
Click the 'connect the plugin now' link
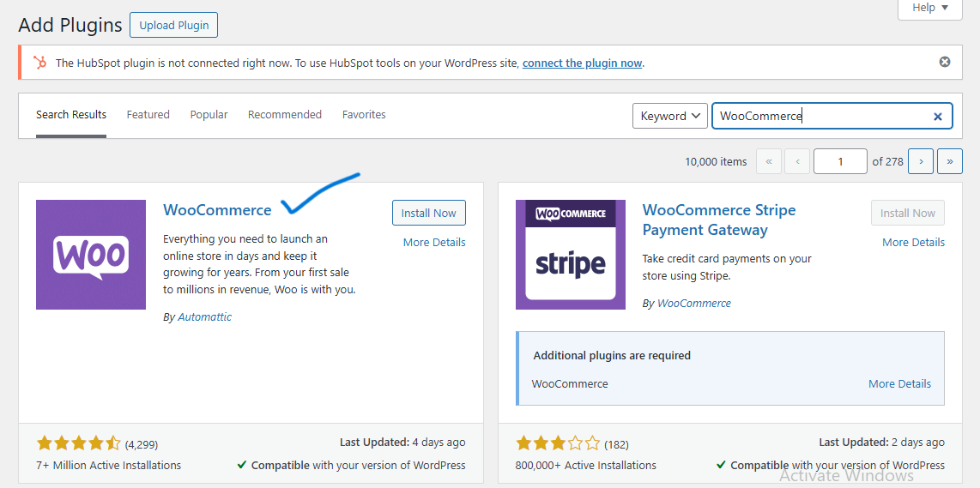point(583,63)
